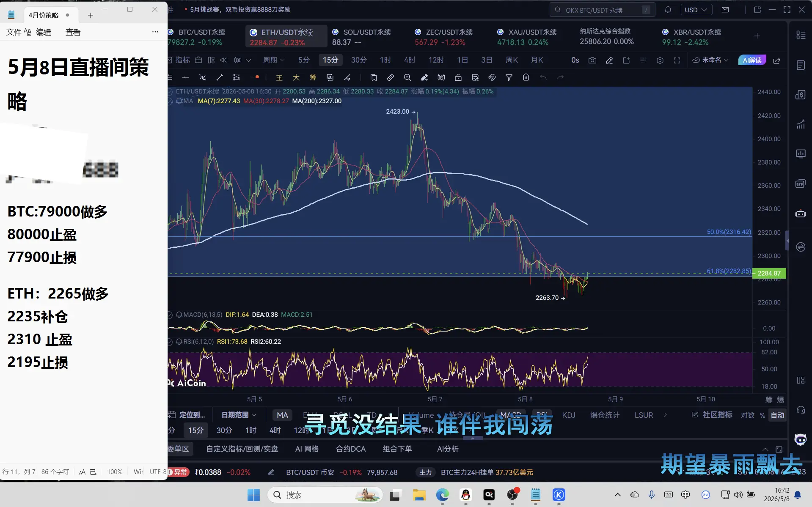812x507 pixels.
Task: Switch to SOL/USDT永续 tab
Action: [x=362, y=37]
